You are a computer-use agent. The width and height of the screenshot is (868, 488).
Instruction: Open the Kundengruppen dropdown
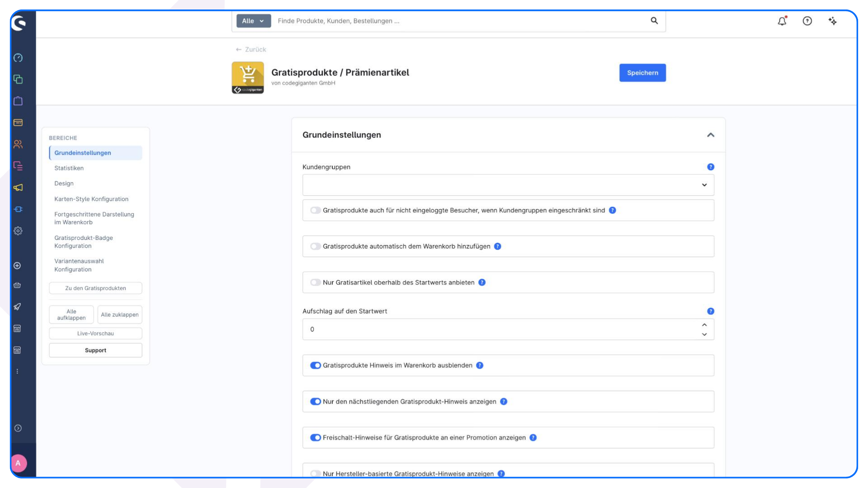pyautogui.click(x=508, y=185)
